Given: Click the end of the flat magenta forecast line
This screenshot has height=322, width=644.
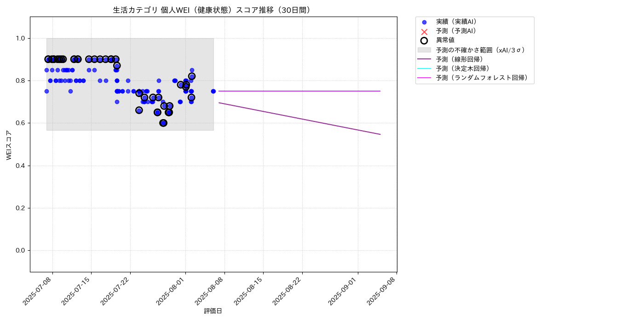Looking at the screenshot, I should tap(380, 91).
